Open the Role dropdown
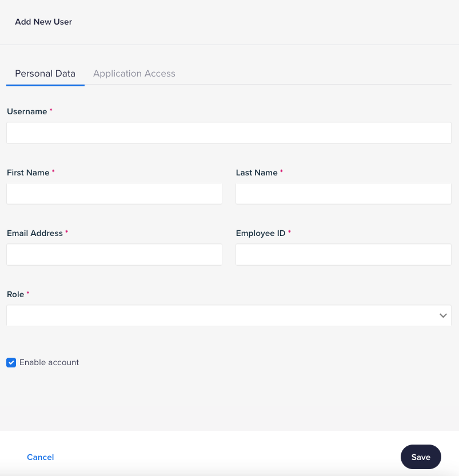The image size is (459, 476). pyautogui.click(x=229, y=315)
